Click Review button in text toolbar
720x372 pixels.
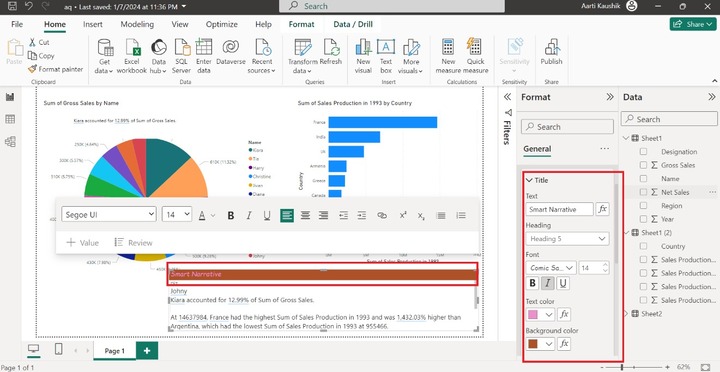point(133,243)
